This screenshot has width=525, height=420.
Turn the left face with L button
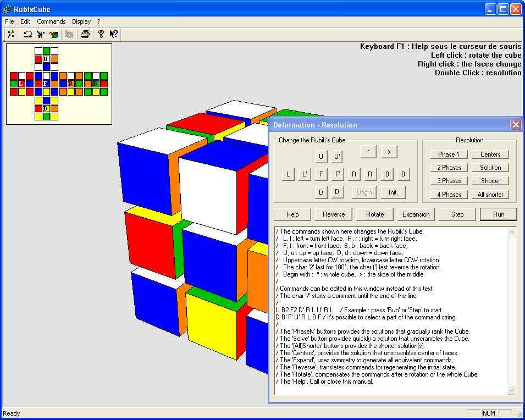click(x=288, y=174)
